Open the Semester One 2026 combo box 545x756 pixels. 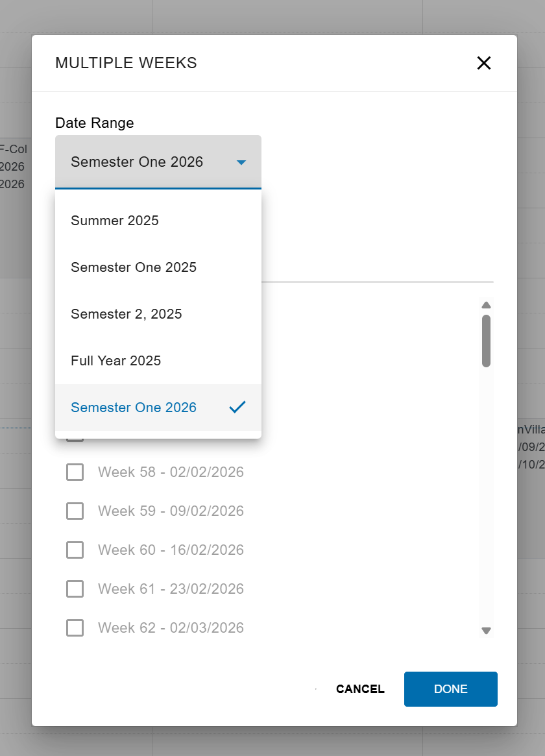[158, 162]
